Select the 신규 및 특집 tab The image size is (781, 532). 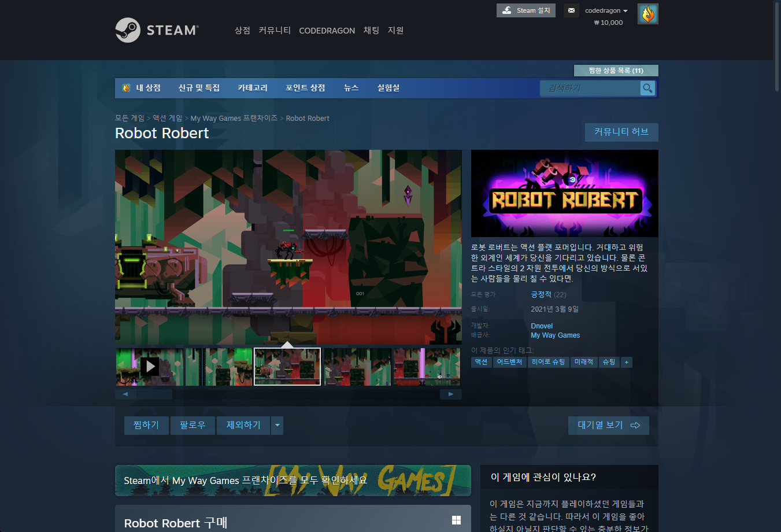199,88
